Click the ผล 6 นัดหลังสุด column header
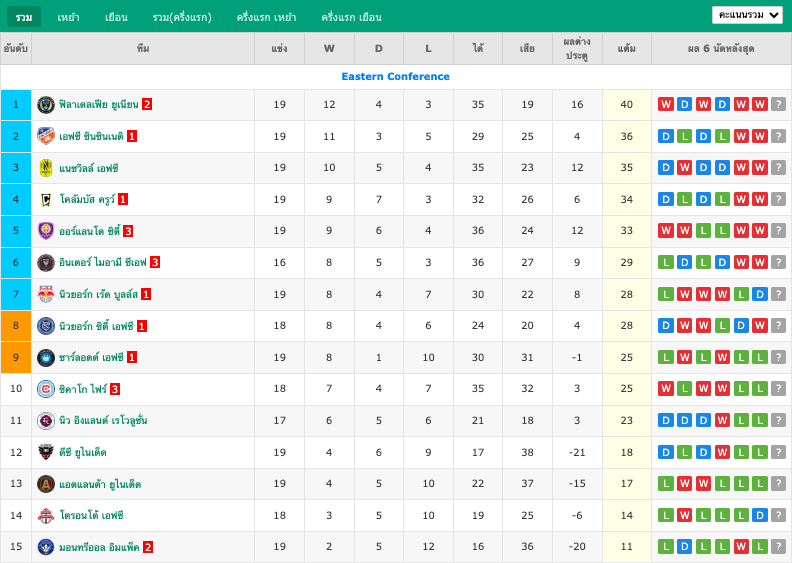 tap(721, 48)
